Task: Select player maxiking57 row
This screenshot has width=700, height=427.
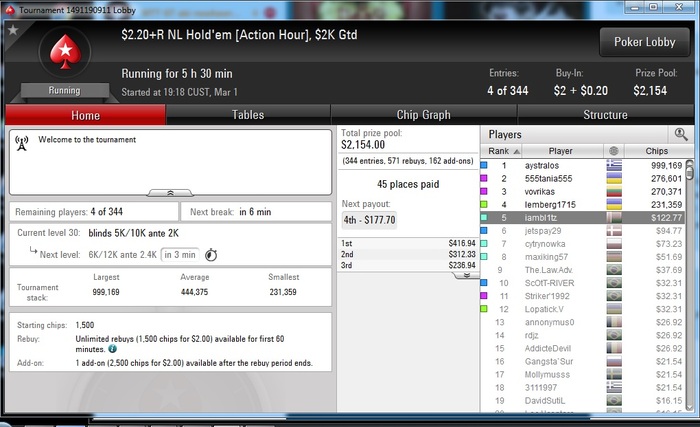Action: click(x=583, y=257)
